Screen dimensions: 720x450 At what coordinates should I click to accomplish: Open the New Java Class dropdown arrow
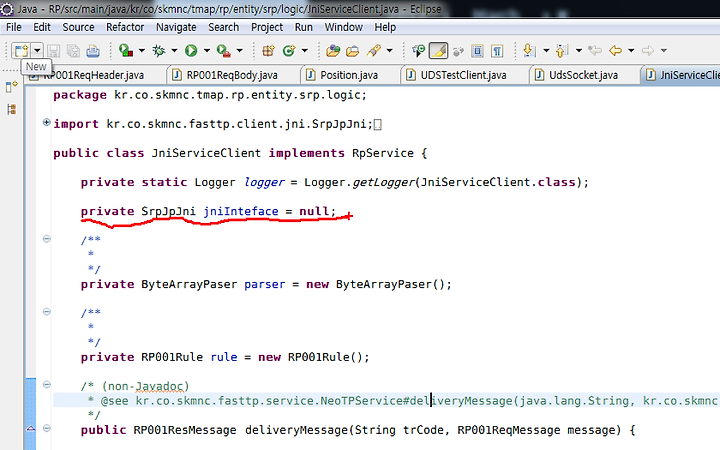pyautogui.click(x=304, y=51)
